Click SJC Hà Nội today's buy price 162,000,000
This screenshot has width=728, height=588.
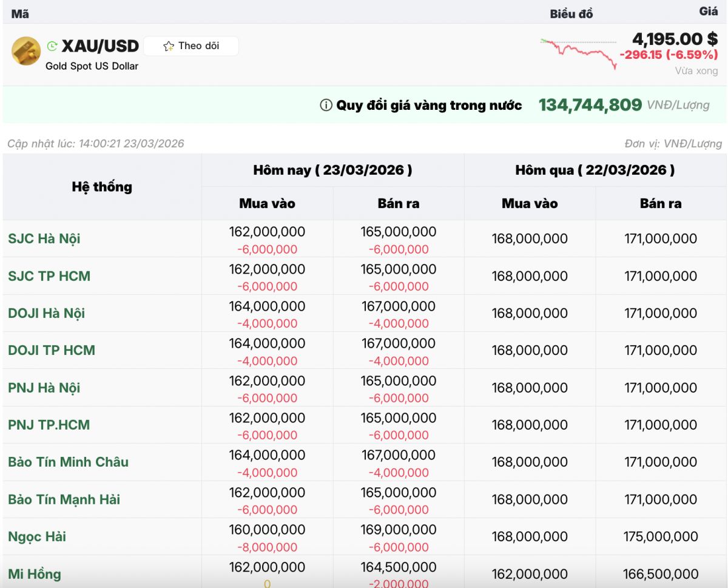tap(267, 232)
